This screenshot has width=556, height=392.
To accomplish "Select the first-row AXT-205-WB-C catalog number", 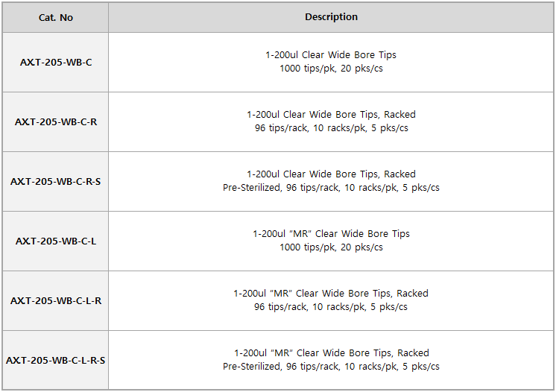I will point(56,62).
